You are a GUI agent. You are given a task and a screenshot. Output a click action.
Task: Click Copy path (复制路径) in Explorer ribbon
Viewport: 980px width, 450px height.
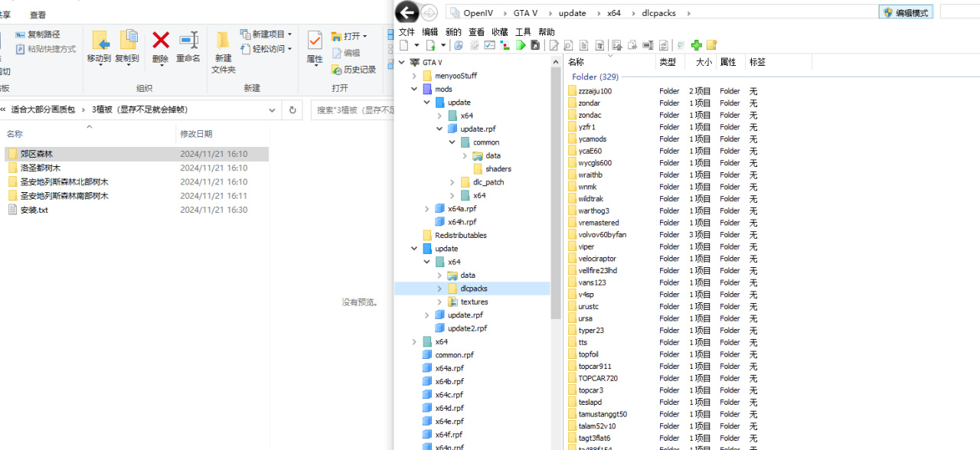(x=38, y=34)
